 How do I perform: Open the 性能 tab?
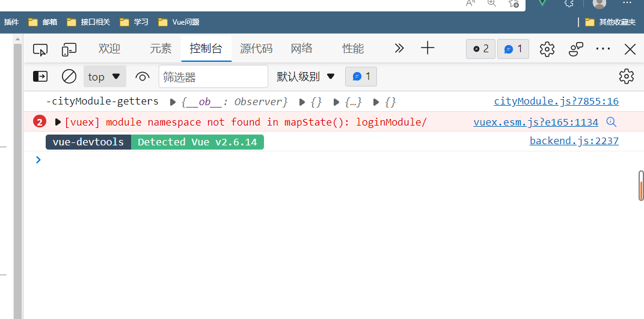[353, 49]
